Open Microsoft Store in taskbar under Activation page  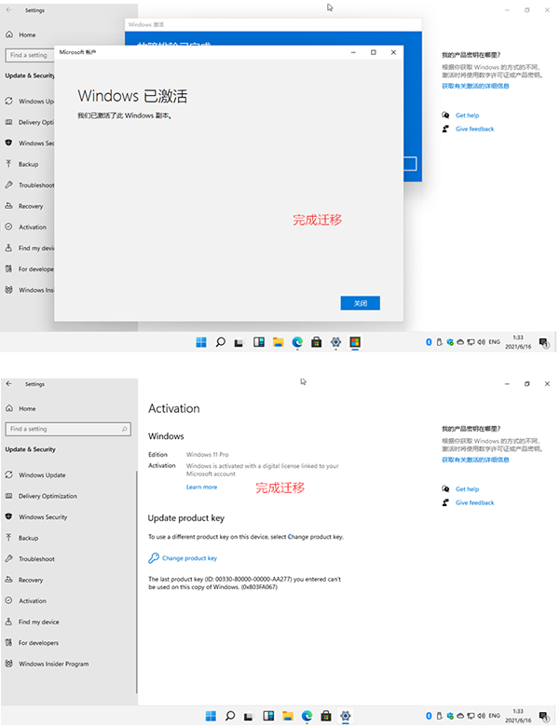point(326,716)
